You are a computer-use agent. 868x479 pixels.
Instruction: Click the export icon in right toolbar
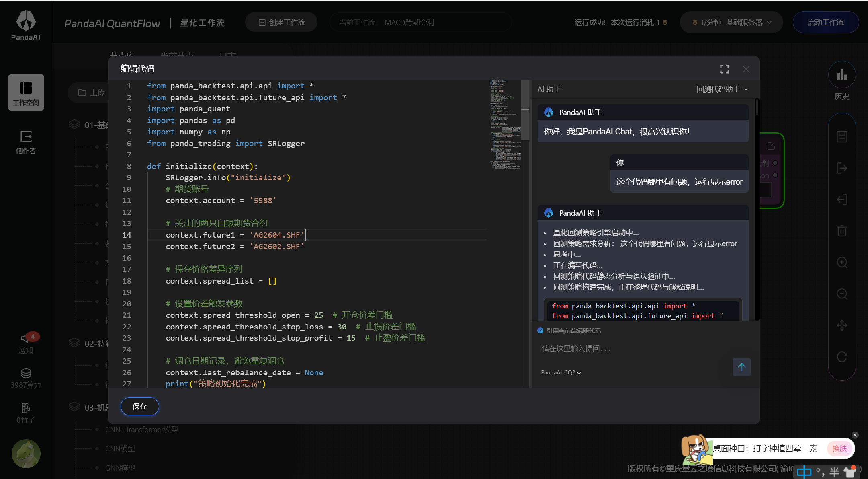[x=842, y=168]
